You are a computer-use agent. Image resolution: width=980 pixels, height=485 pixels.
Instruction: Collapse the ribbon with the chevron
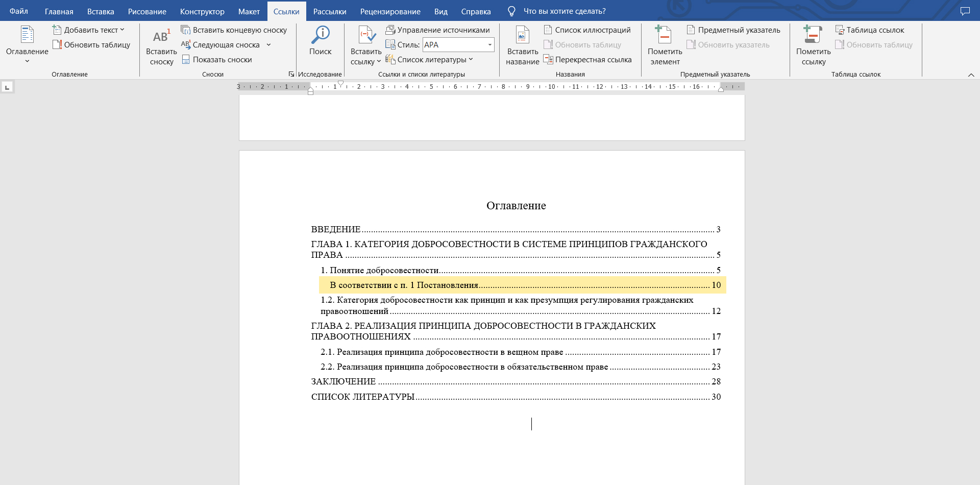971,75
